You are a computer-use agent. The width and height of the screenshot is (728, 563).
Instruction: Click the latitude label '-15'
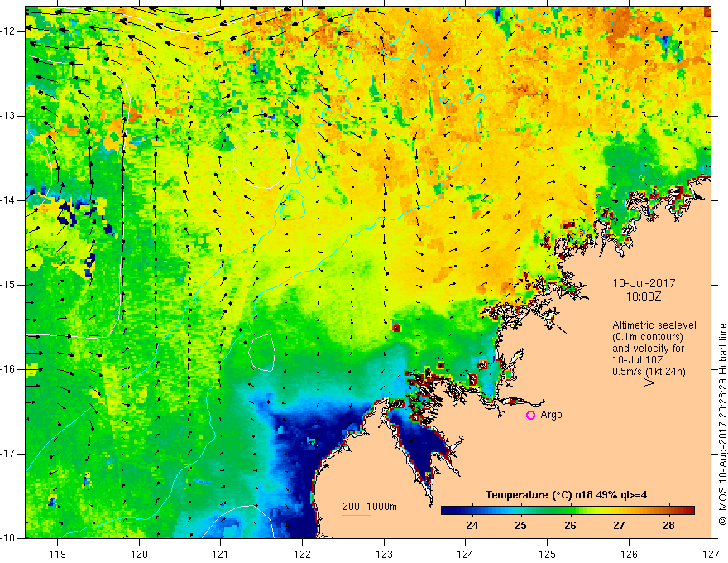click(x=9, y=285)
